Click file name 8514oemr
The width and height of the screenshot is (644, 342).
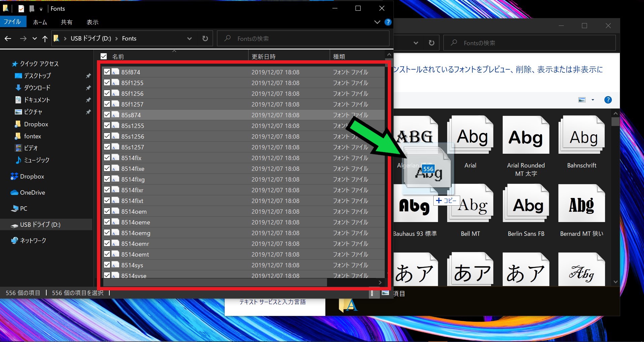(x=135, y=244)
